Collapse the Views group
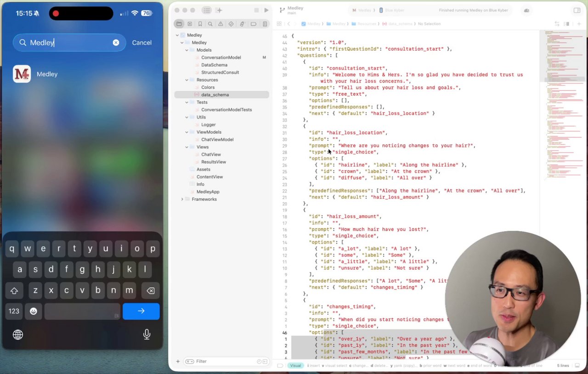The width and height of the screenshot is (588, 374). [x=187, y=147]
